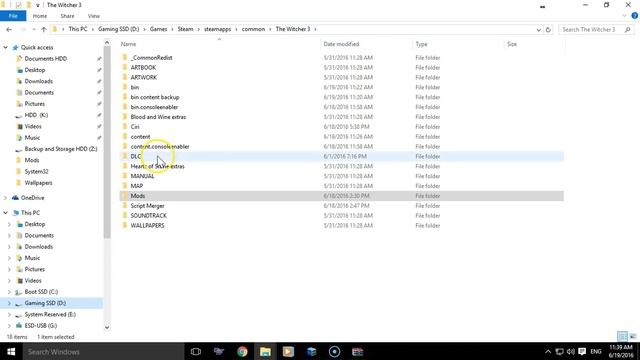Click 'Gaming SSD (D:)' breadcrumb segment

pos(118,29)
